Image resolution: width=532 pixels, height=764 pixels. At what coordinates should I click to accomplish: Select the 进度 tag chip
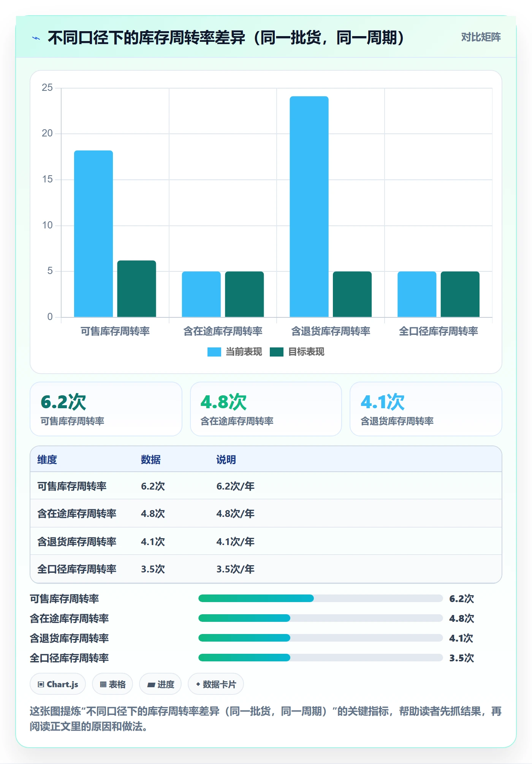[x=160, y=684]
